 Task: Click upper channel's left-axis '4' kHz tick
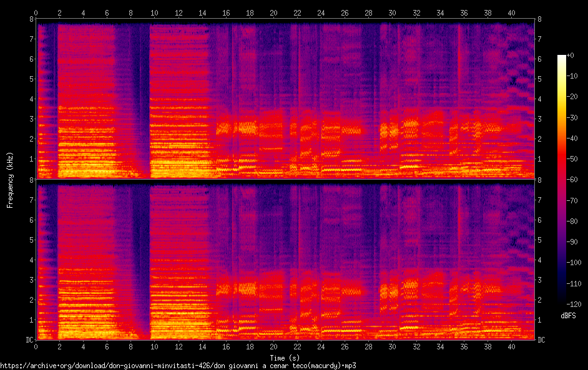click(31, 99)
